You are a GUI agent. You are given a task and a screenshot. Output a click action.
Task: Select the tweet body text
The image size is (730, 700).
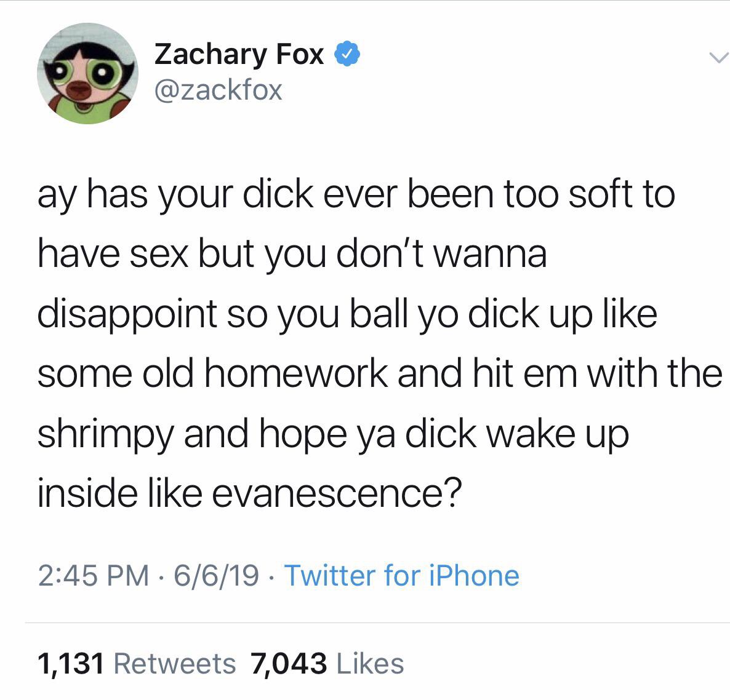coord(379,344)
